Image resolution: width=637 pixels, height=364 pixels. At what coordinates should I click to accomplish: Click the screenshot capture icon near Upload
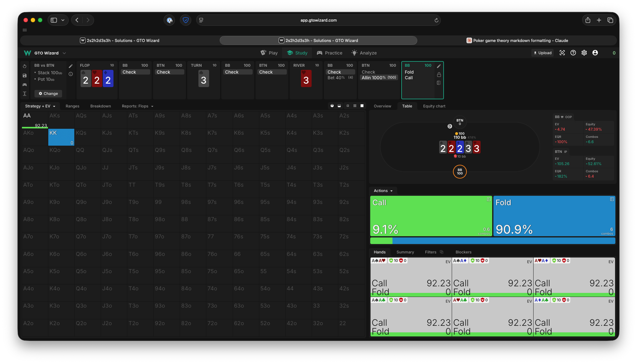point(562,53)
